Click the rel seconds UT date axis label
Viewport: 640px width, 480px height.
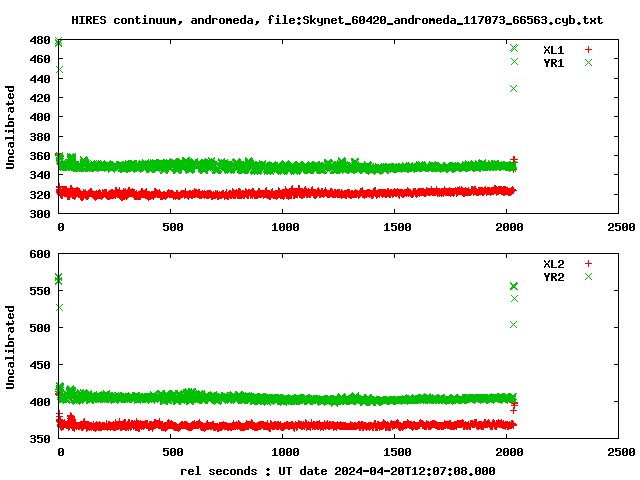(338, 471)
